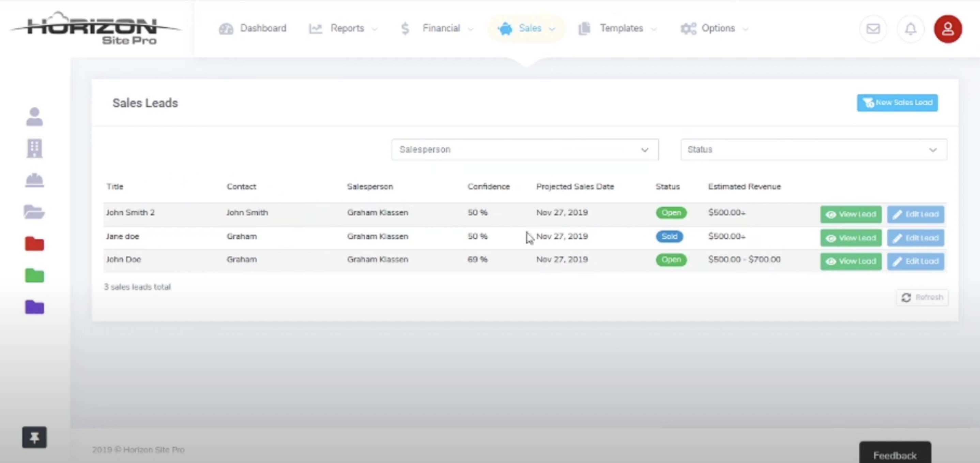Screen dimensions: 980x463
Task: Go to the Dashboard menu item
Action: [252, 28]
